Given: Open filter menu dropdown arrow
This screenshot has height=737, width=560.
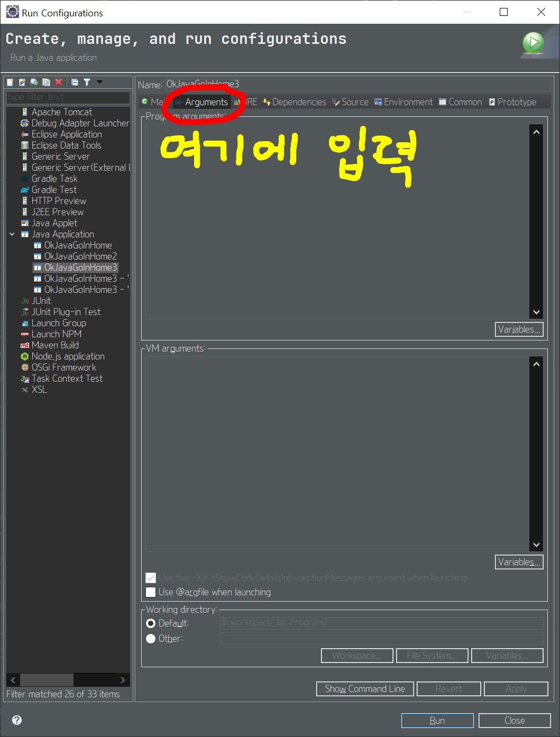Looking at the screenshot, I should 99,82.
